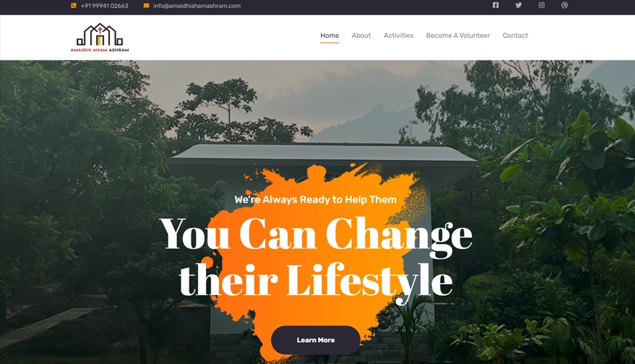
Task: Click the Dribbble ball icon
Action: pos(564,5)
